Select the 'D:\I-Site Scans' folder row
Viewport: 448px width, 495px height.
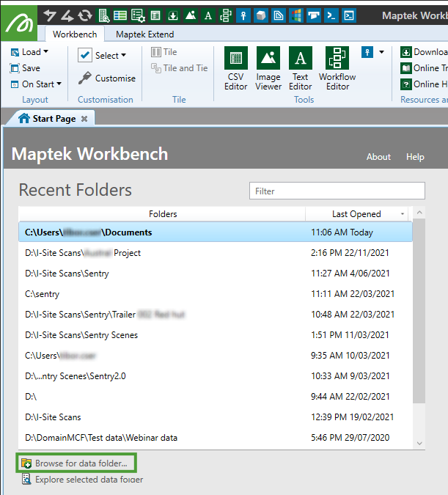[x=216, y=417]
